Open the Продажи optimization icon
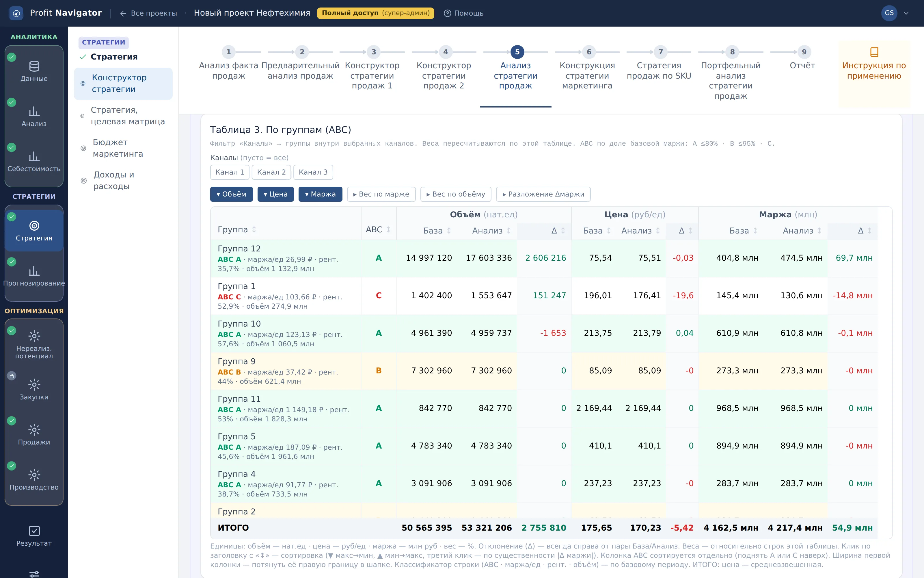Screen dimensions: 924x578 (34, 430)
